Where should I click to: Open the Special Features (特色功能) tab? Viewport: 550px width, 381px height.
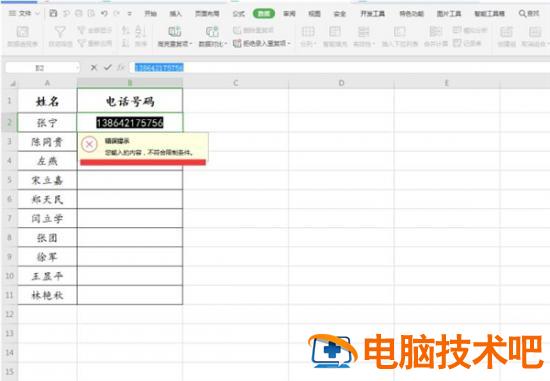[411, 13]
